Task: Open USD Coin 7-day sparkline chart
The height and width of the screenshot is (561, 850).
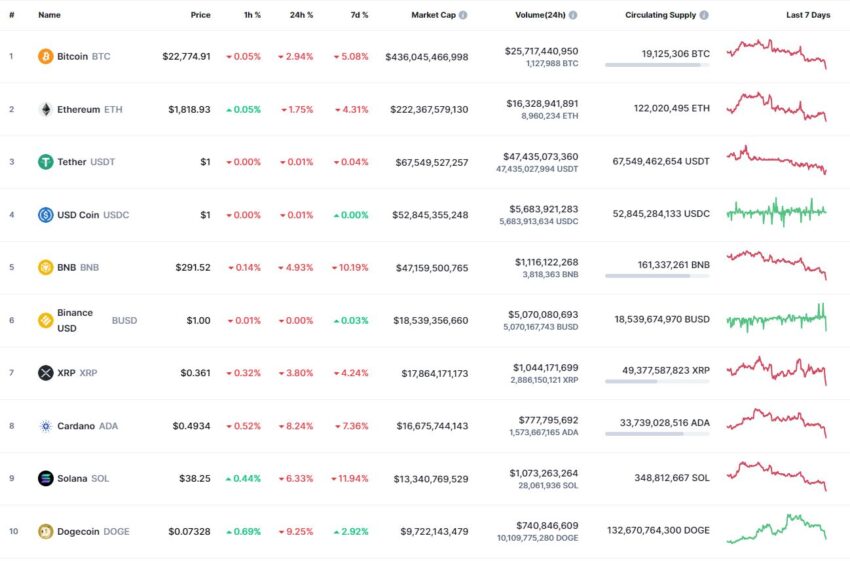Action: click(x=776, y=212)
